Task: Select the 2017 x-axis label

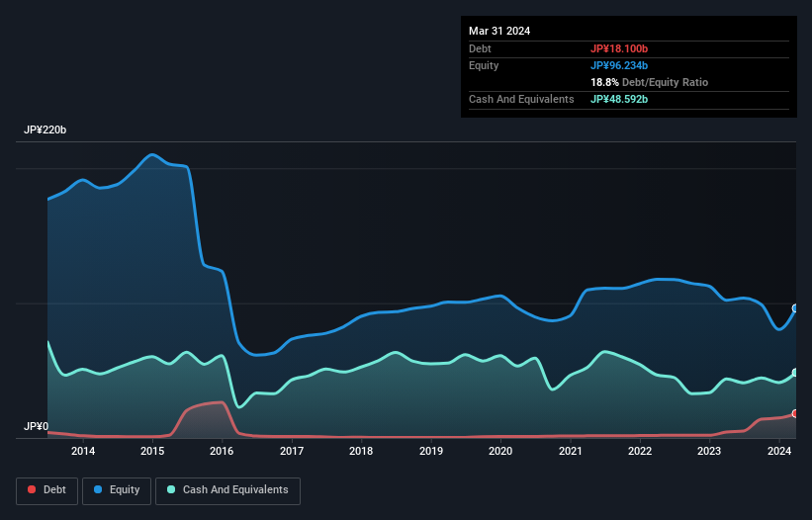Action: 292,451
